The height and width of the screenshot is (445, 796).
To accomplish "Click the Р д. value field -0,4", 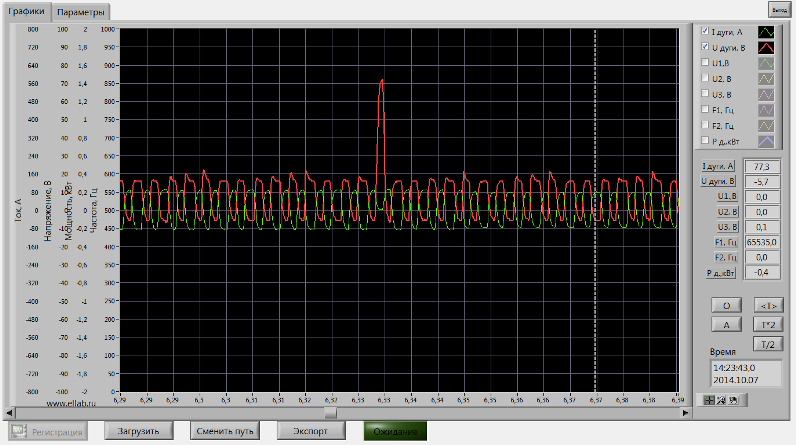I will [x=761, y=272].
